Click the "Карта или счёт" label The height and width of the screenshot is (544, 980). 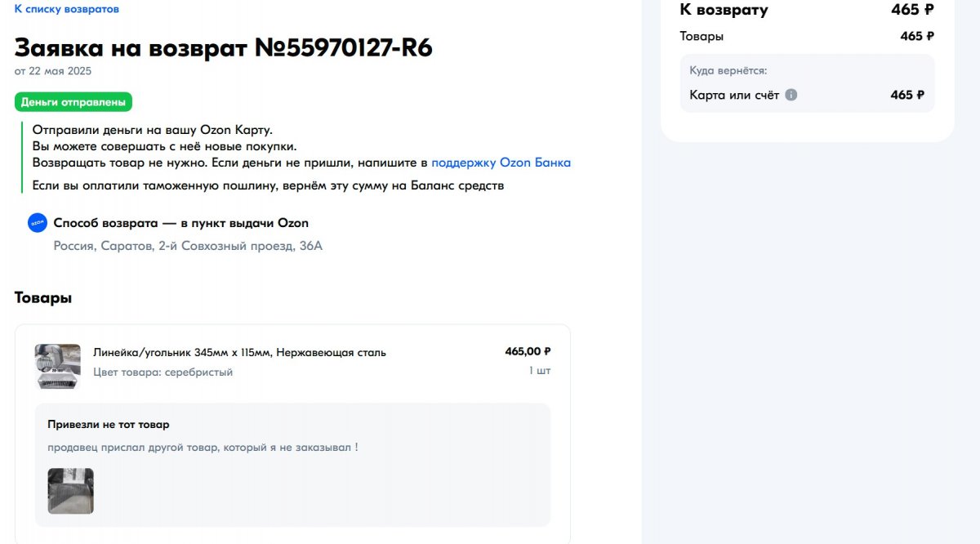(x=734, y=95)
